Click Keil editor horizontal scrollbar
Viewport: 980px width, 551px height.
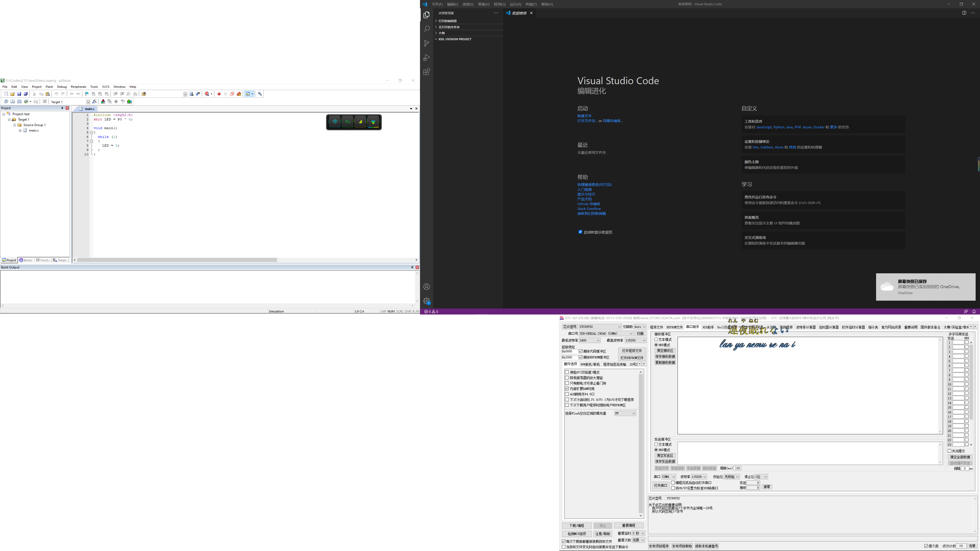[x=177, y=260]
